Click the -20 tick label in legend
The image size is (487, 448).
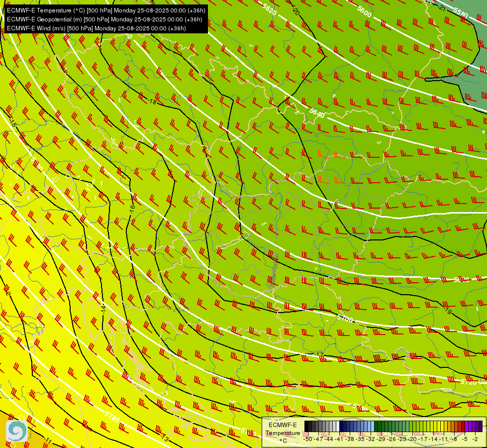[x=413, y=439]
